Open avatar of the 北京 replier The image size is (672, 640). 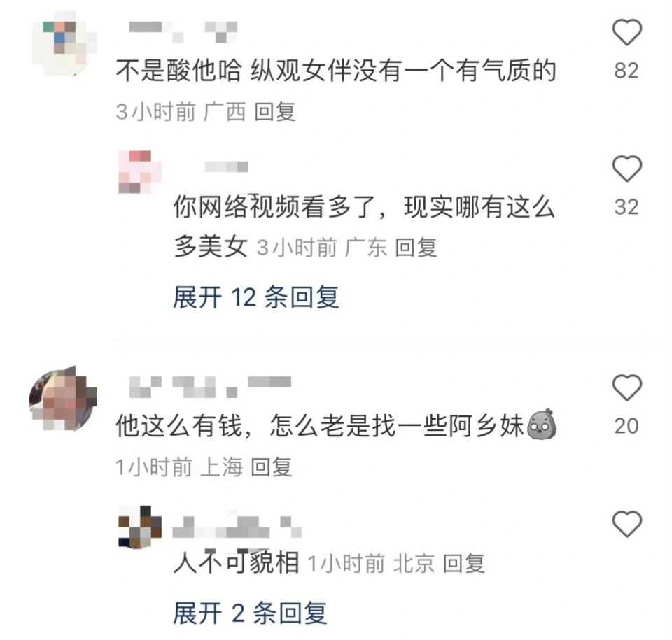(140, 527)
